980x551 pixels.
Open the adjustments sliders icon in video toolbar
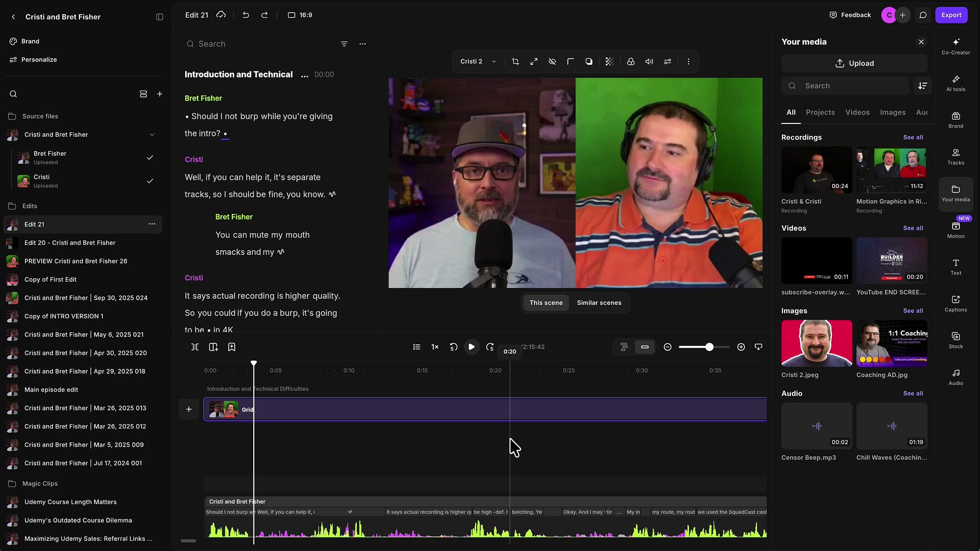pos(667,62)
